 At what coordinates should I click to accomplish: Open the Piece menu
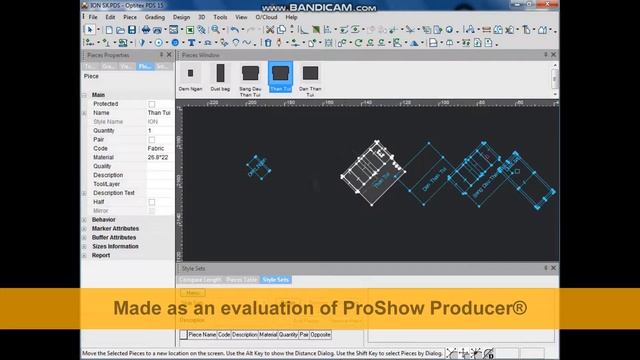130,17
